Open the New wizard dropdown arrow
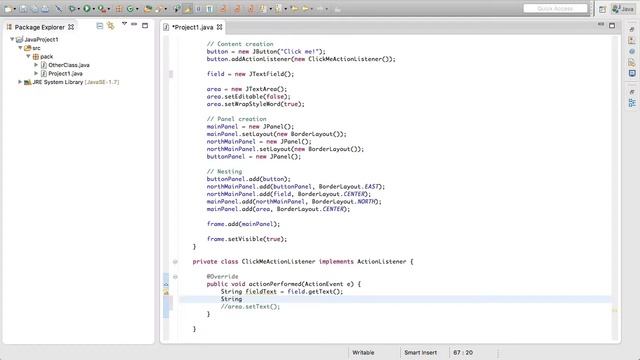This screenshot has height=360, width=640. pos(15,9)
